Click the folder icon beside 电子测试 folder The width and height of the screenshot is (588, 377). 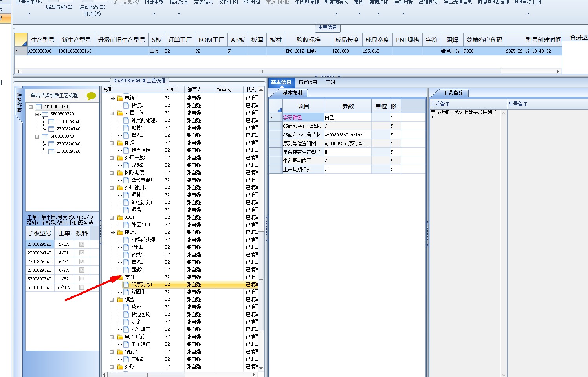pyautogui.click(x=120, y=337)
